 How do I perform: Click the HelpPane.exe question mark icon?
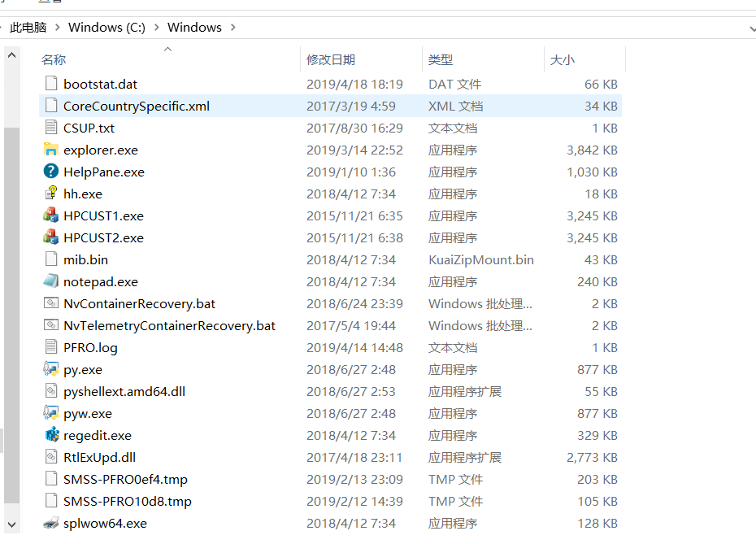[x=51, y=172]
